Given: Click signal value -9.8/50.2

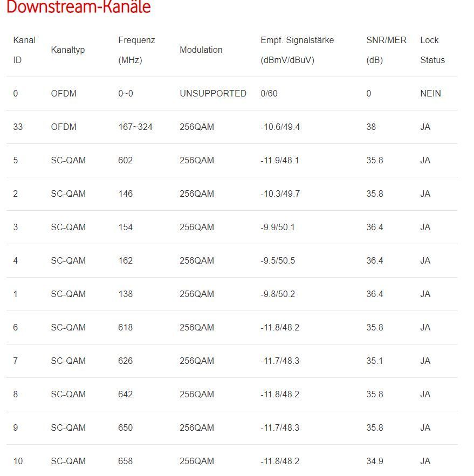Looking at the screenshot, I should pos(278,294).
